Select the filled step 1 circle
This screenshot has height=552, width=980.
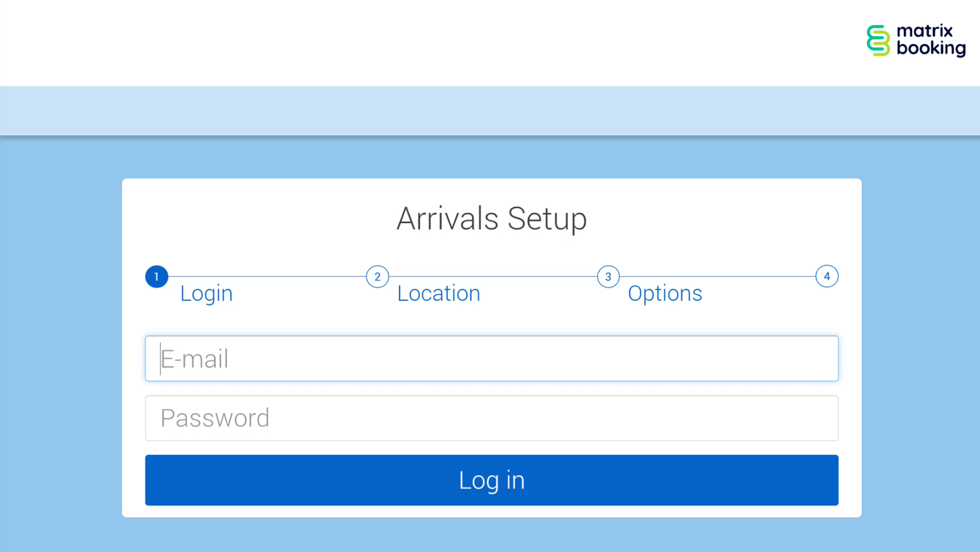coord(157,277)
